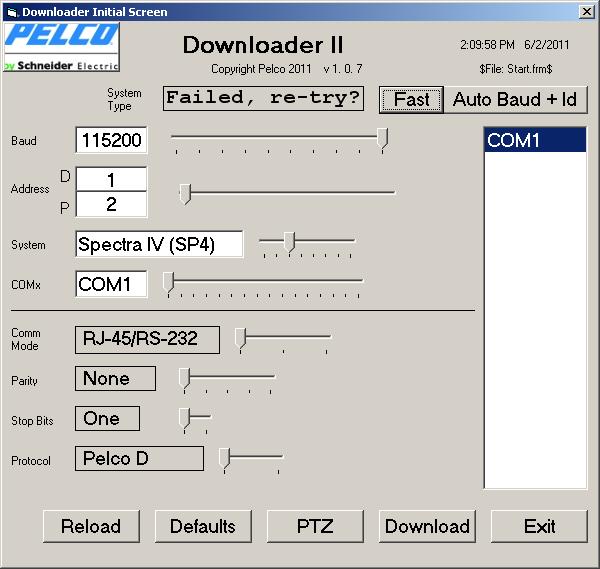Click the Stop Bits value One
Image resolution: width=600 pixels, height=569 pixels.
tap(108, 419)
